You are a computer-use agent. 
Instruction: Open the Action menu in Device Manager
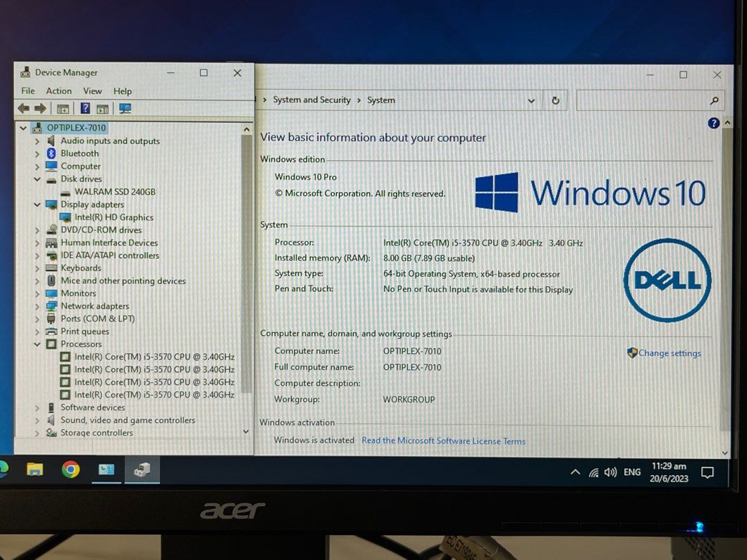(59, 91)
